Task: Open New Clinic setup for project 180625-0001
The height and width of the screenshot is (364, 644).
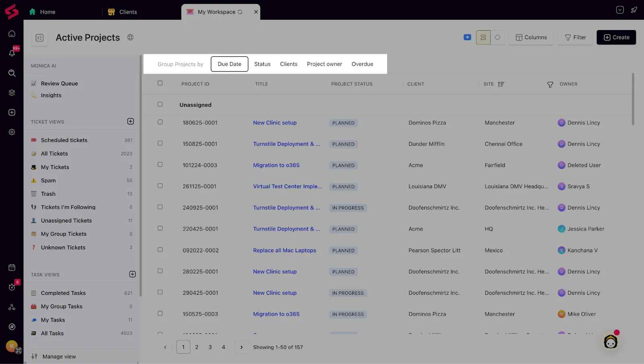Action: pyautogui.click(x=275, y=123)
